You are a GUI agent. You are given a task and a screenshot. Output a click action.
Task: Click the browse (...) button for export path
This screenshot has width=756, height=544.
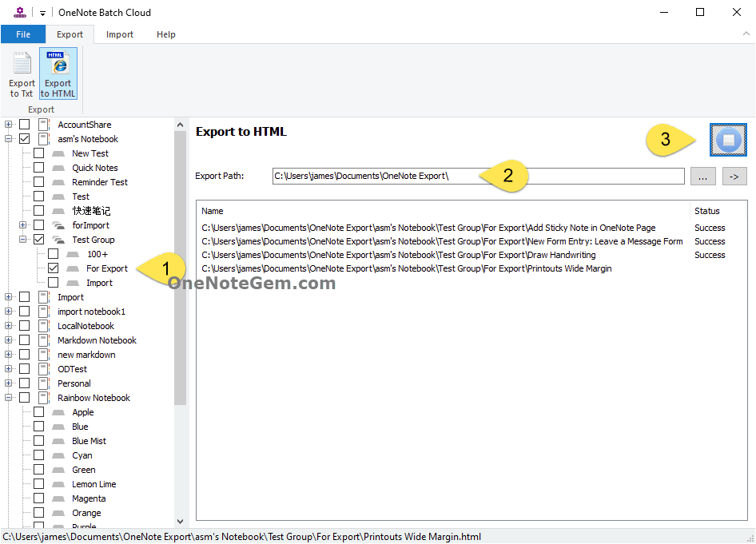pos(703,177)
